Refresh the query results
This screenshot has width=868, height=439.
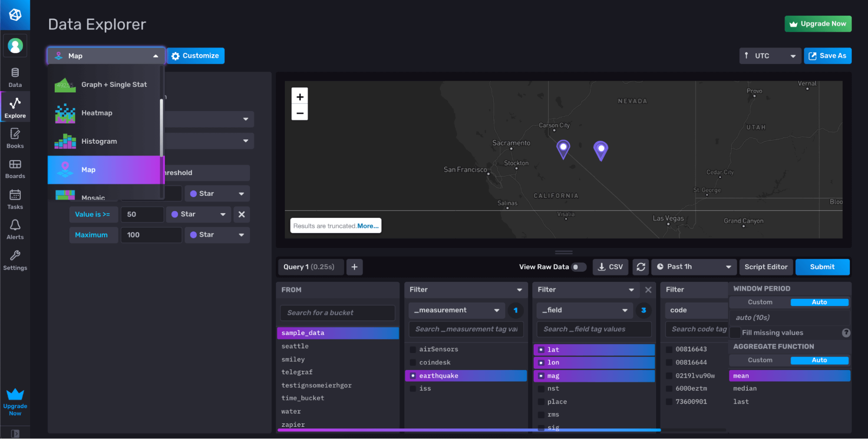coord(640,267)
